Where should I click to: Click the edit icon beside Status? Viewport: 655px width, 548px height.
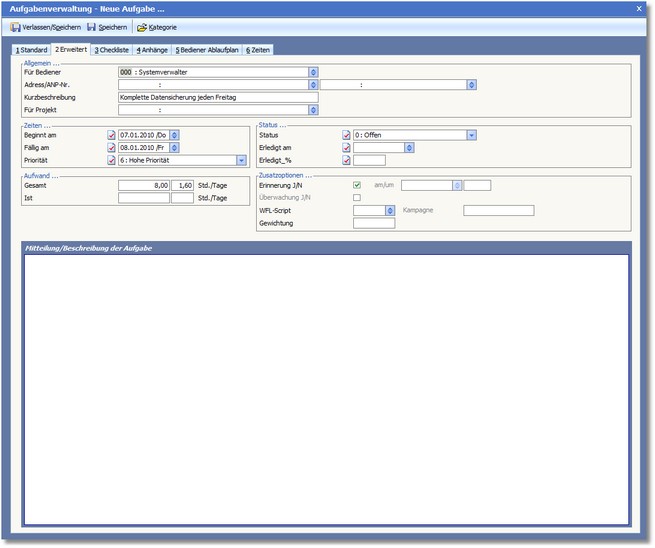pos(346,135)
